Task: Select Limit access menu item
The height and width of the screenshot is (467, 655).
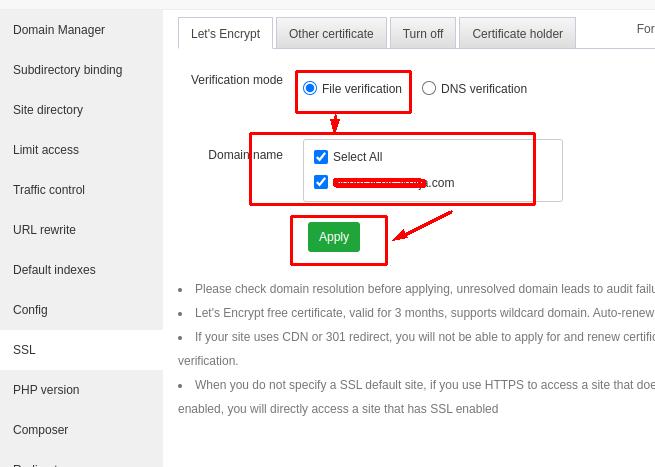Action: point(46,150)
